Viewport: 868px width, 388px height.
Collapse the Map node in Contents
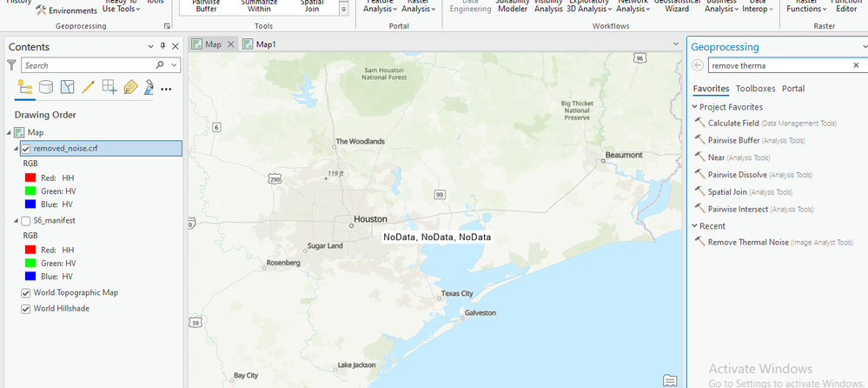(9, 132)
